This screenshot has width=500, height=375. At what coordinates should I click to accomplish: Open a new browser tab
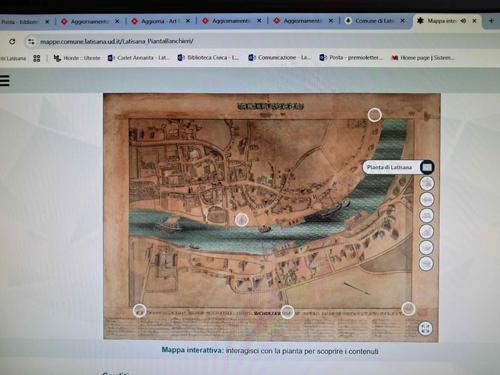(491, 21)
